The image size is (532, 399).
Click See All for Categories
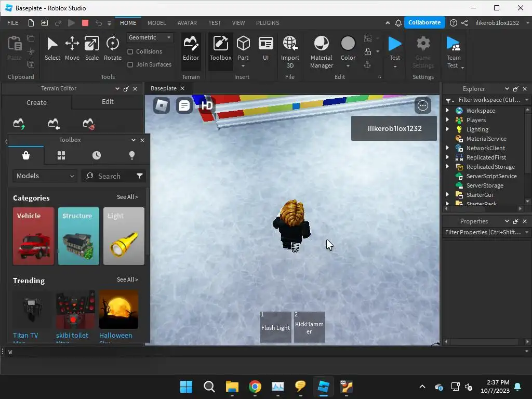(127, 197)
